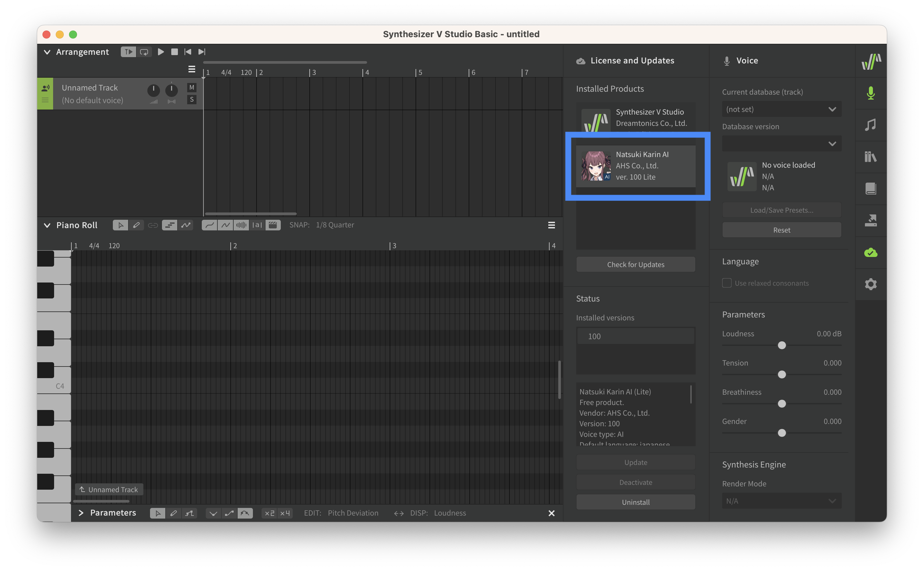The image size is (924, 571).
Task: Choose the downward curve shape in Parameters toolbar
Action: pos(213,513)
